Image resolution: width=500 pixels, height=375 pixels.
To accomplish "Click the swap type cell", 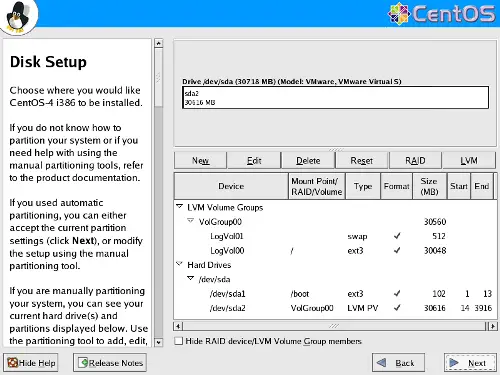I will click(357, 237).
